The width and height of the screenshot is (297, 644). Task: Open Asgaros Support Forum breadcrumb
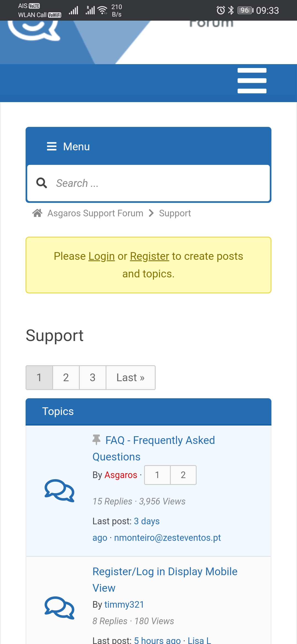(95, 213)
